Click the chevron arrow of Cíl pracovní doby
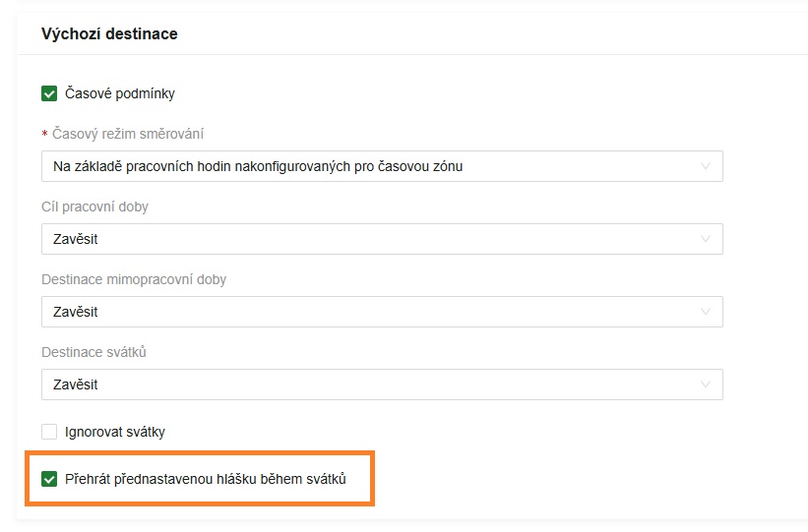The image size is (808, 532). [705, 239]
